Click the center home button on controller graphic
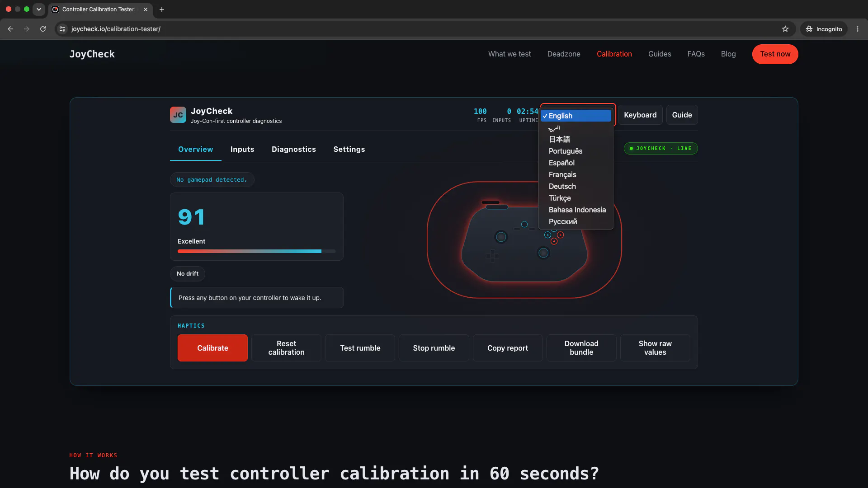 click(x=524, y=224)
